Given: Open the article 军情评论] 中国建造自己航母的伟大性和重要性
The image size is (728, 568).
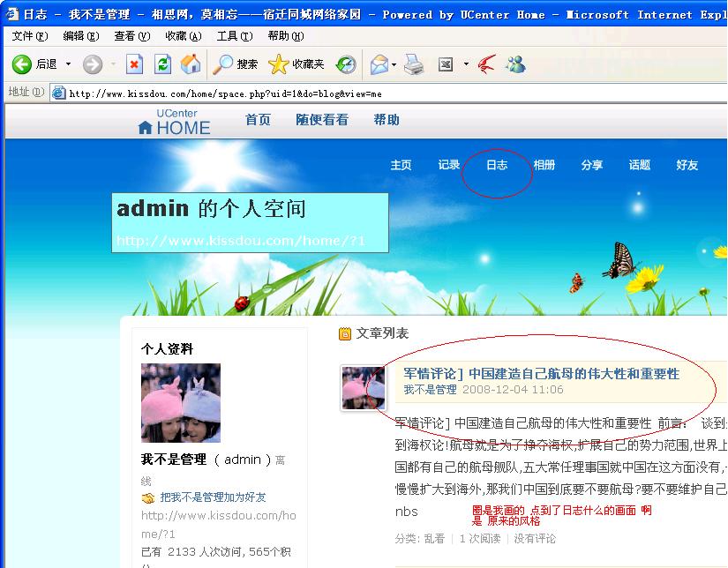Looking at the screenshot, I should click(x=541, y=374).
